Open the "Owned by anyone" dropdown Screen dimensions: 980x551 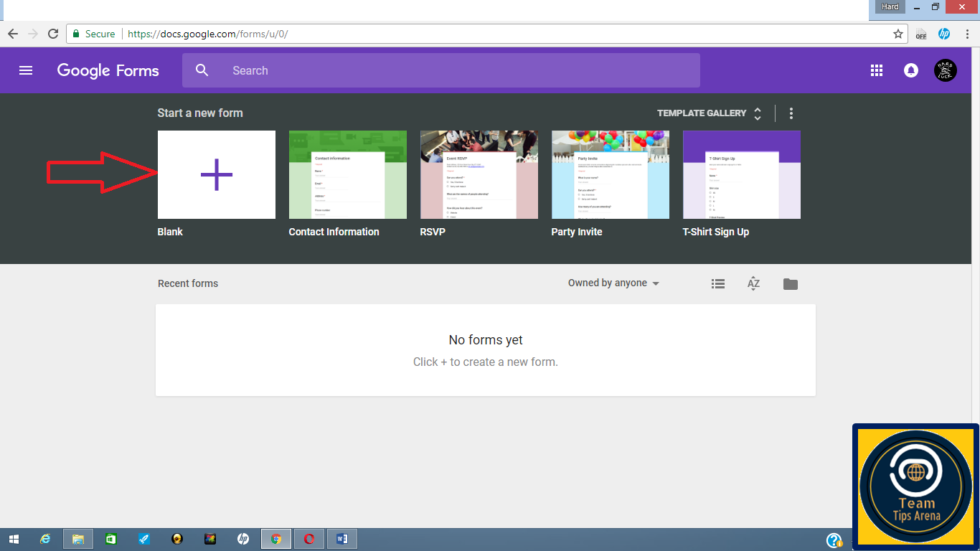pyautogui.click(x=613, y=283)
